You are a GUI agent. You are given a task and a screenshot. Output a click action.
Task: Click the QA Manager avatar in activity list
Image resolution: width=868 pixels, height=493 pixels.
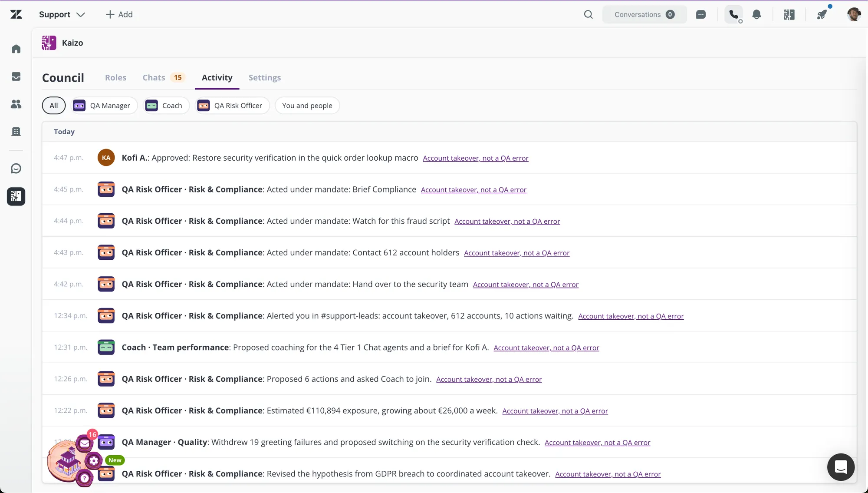(106, 442)
